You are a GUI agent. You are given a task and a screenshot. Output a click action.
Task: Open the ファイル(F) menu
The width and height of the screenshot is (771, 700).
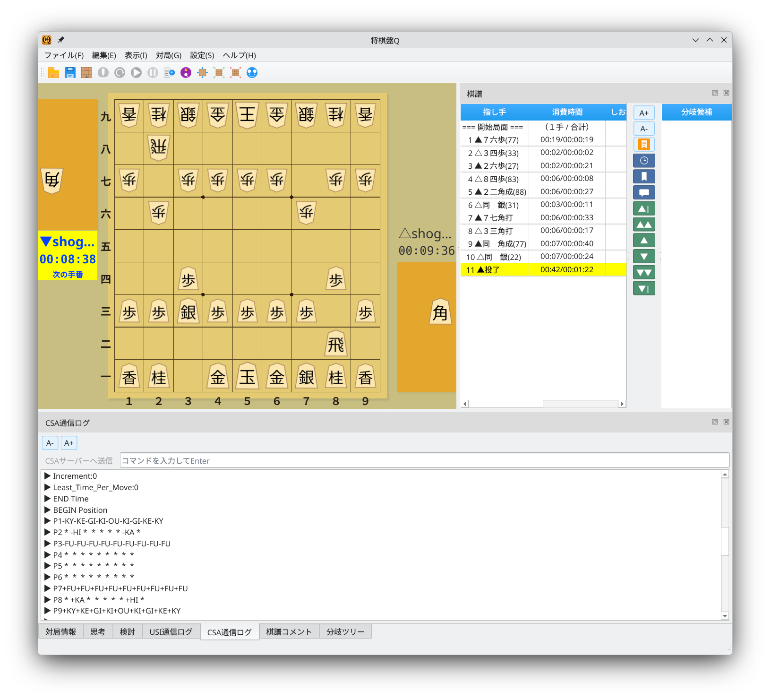click(64, 55)
